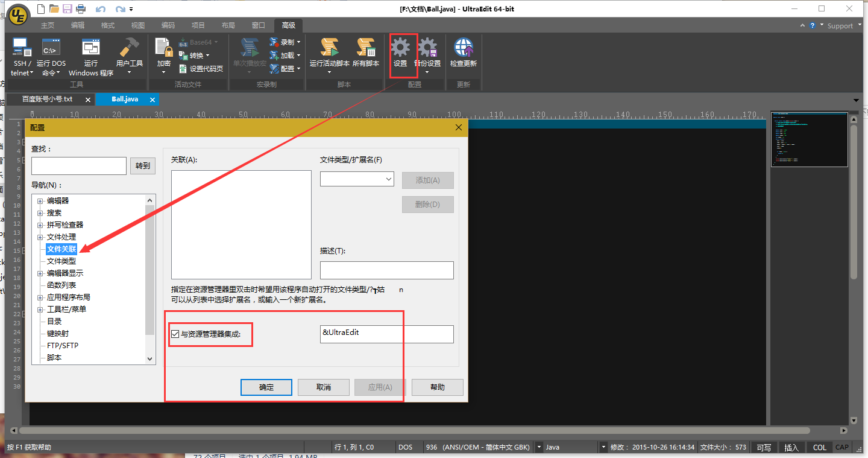
Task: Undo with the quick toolbar arrow
Action: (100, 9)
